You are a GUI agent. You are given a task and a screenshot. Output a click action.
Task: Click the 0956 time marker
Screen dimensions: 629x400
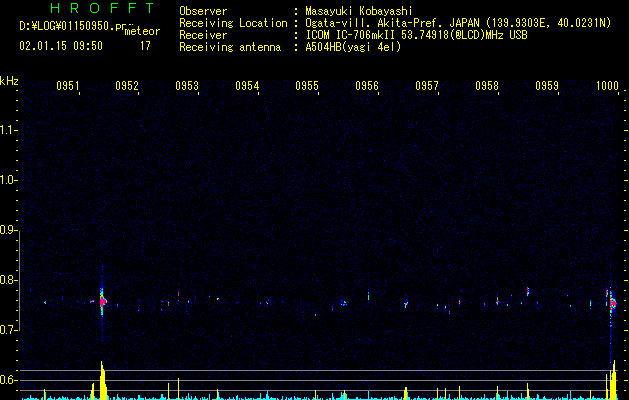(367, 86)
